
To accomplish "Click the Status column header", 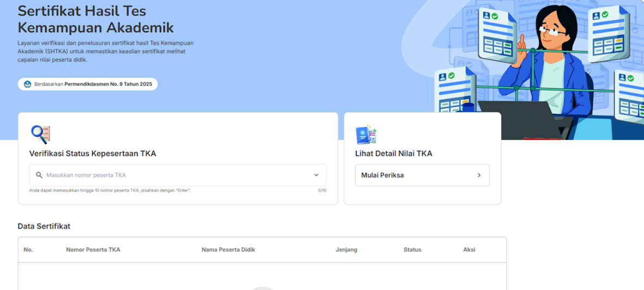I will point(412,250).
